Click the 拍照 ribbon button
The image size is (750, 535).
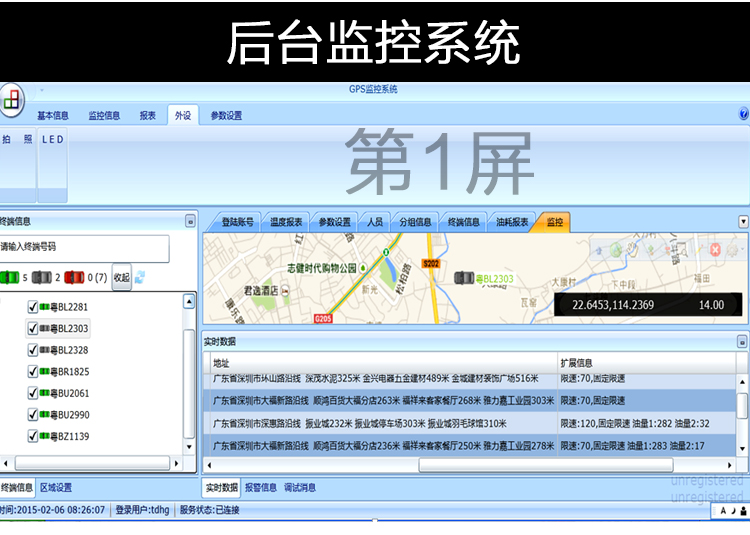(18, 165)
